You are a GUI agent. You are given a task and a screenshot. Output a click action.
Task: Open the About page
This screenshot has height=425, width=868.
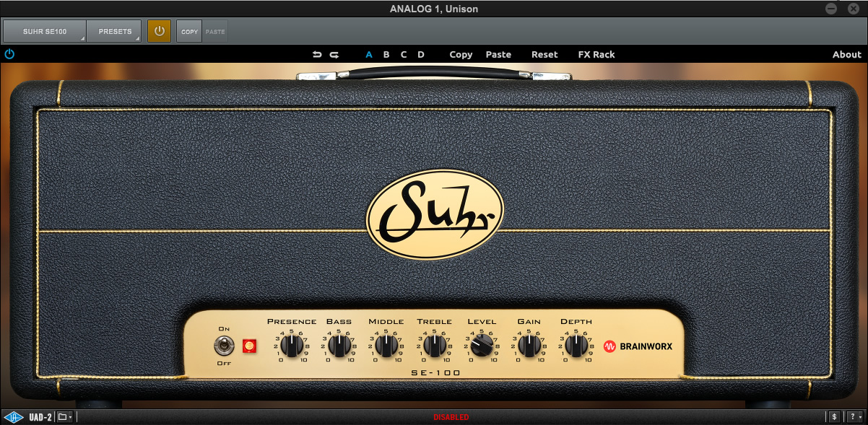click(847, 54)
